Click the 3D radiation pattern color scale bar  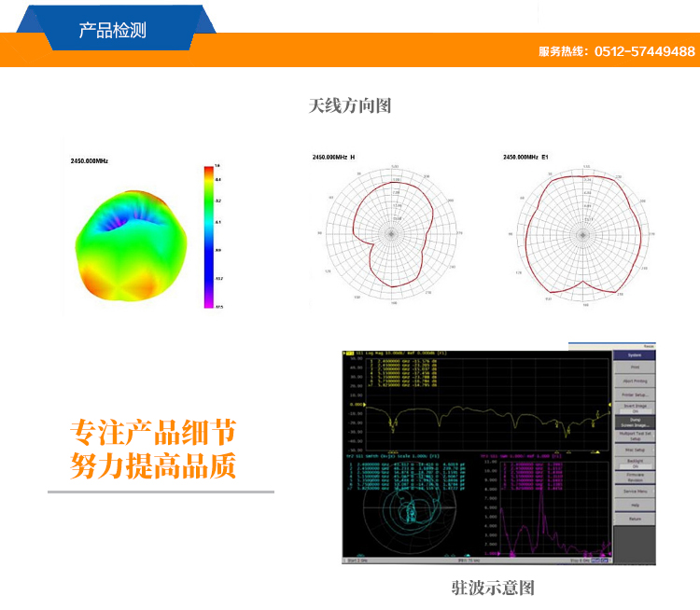(208, 237)
